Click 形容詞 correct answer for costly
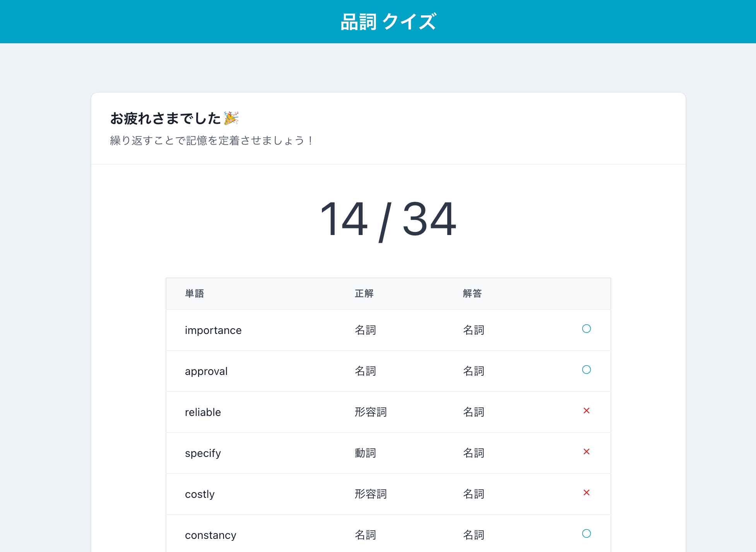The height and width of the screenshot is (552, 756). (x=371, y=494)
